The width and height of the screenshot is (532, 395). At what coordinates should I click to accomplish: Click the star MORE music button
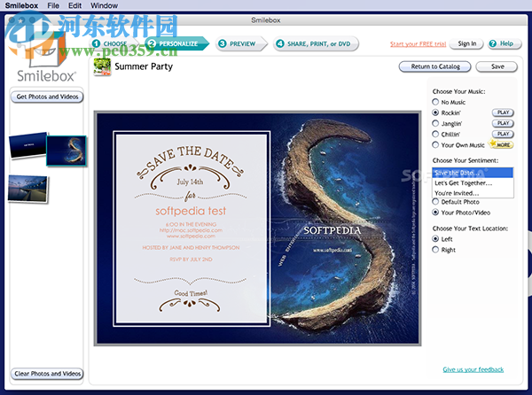point(501,144)
